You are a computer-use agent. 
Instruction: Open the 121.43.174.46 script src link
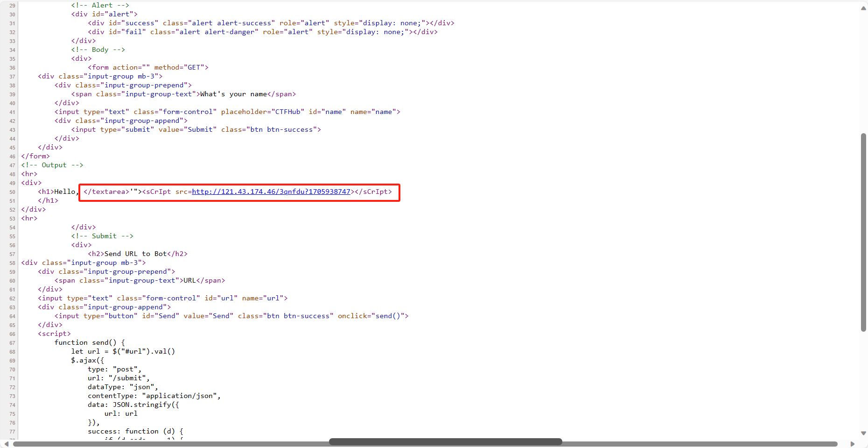(271, 192)
